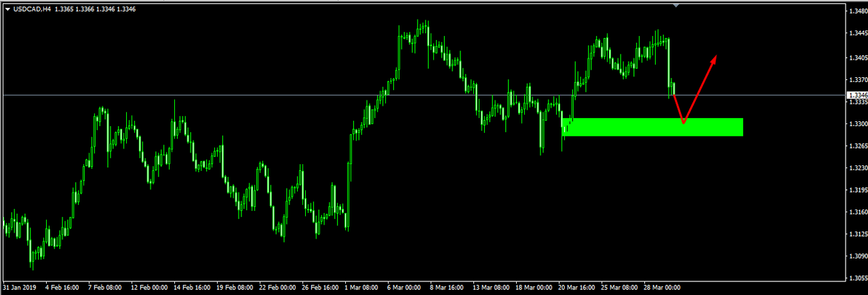Click the 4 Feb 16:00 time label
868x295 pixels.
[63, 288]
